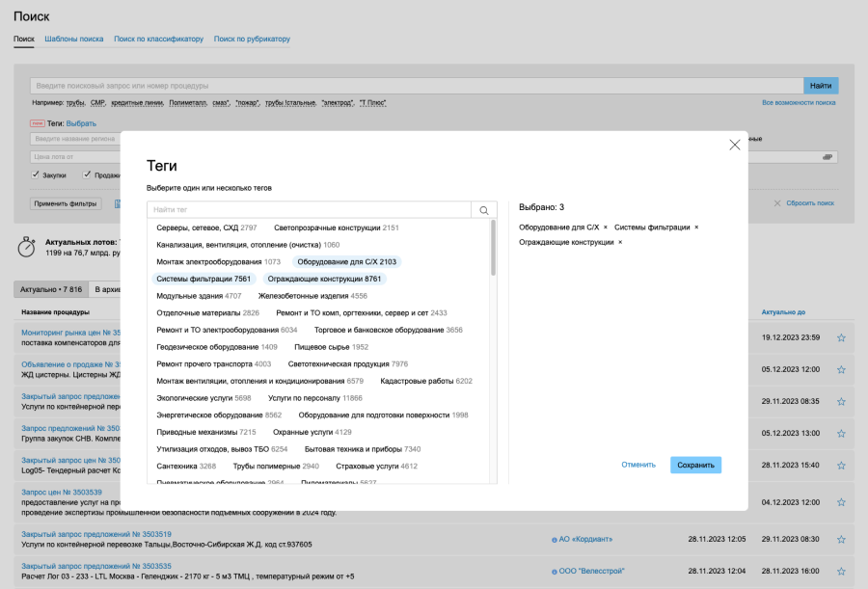Screen dimensions: 868x589
Task: Remove selected tag Ограждающие конструкции
Action: (x=620, y=243)
